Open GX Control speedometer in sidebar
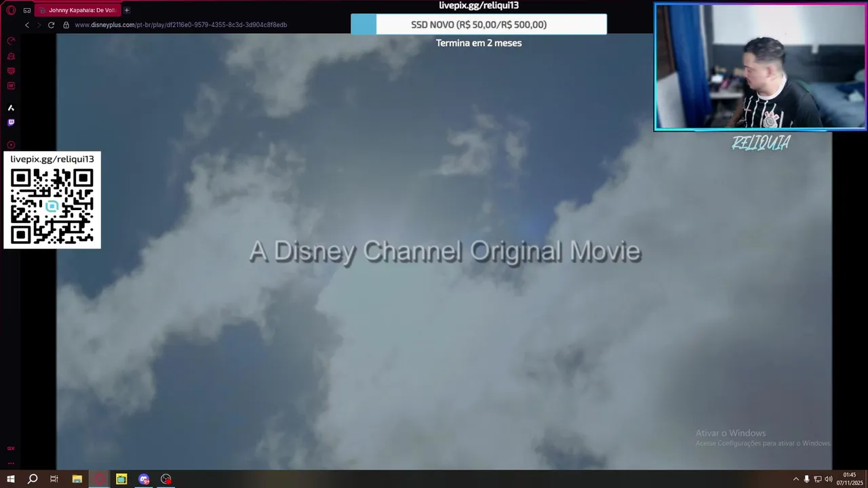The width and height of the screenshot is (868, 488). (x=11, y=41)
